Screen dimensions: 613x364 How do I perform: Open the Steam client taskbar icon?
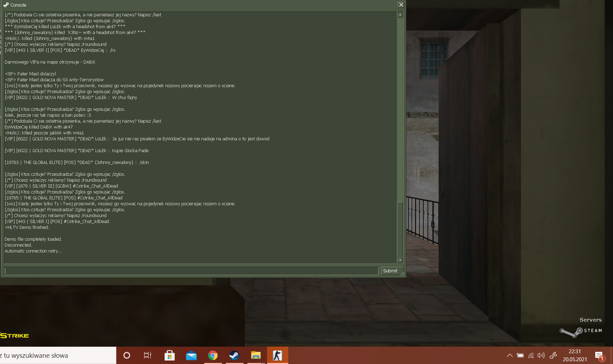234,355
